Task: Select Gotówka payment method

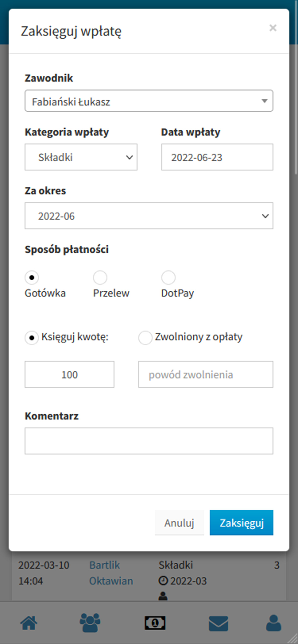Action: (32, 277)
